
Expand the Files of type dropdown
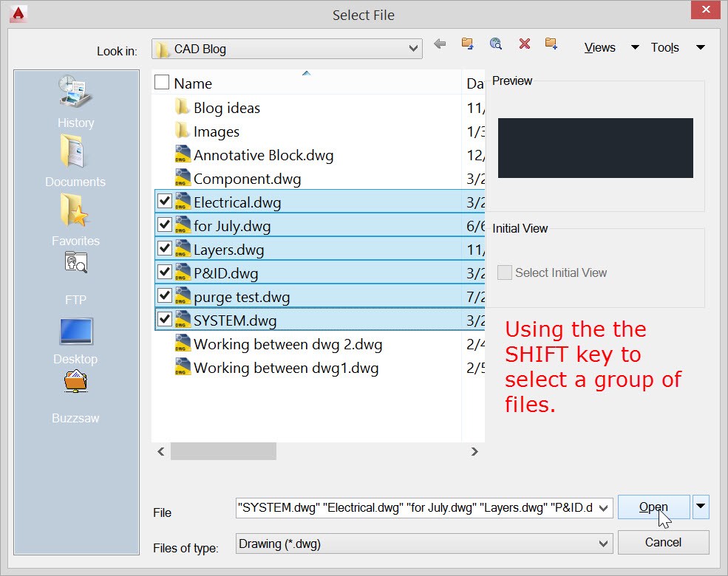(604, 544)
